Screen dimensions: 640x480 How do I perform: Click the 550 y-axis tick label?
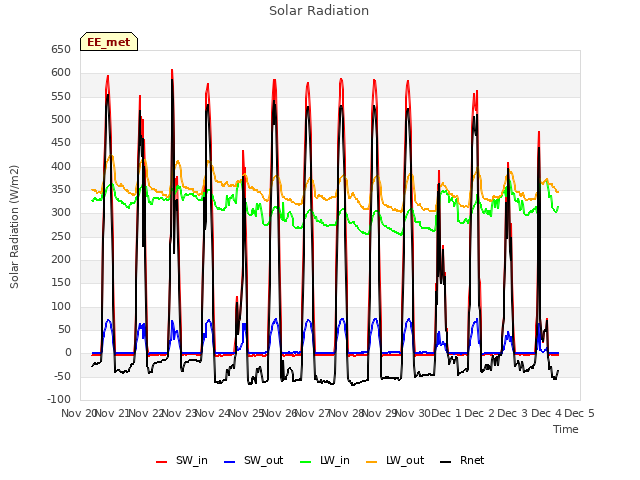(61, 96)
